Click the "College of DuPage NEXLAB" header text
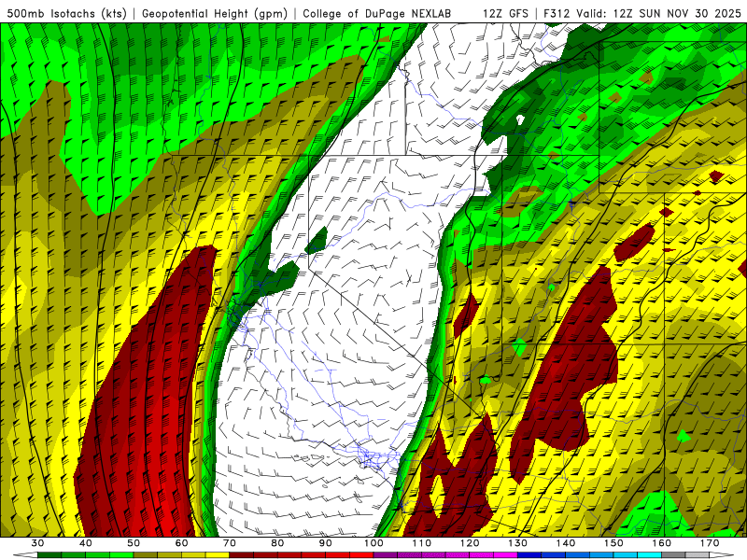Viewport: 747px width, 560px height. click(x=377, y=14)
